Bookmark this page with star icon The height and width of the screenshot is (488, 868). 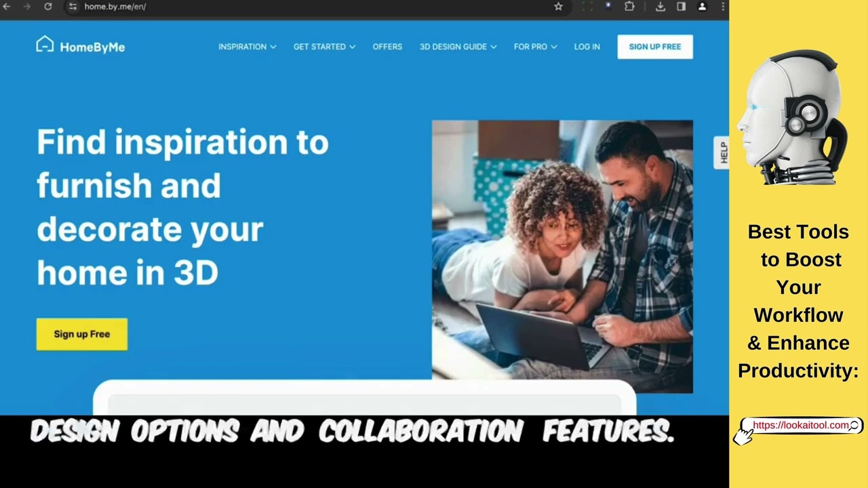click(x=558, y=6)
